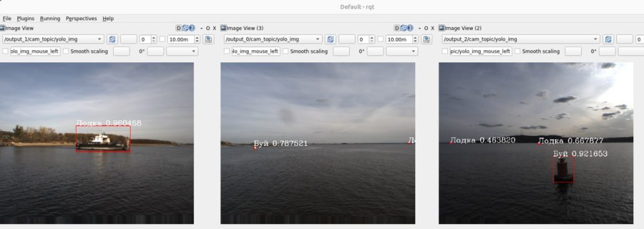The width and height of the screenshot is (644, 229).
Task: Enable Smooth scaling in Image View (3)
Action: (x=286, y=52)
